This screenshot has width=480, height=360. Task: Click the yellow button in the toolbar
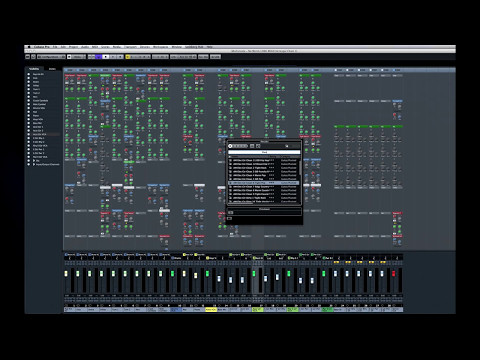(x=127, y=57)
